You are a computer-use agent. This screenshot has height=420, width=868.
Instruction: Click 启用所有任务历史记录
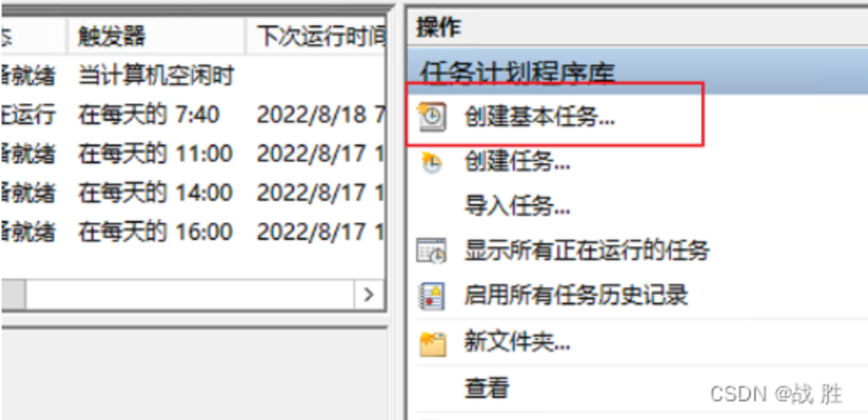pos(576,295)
